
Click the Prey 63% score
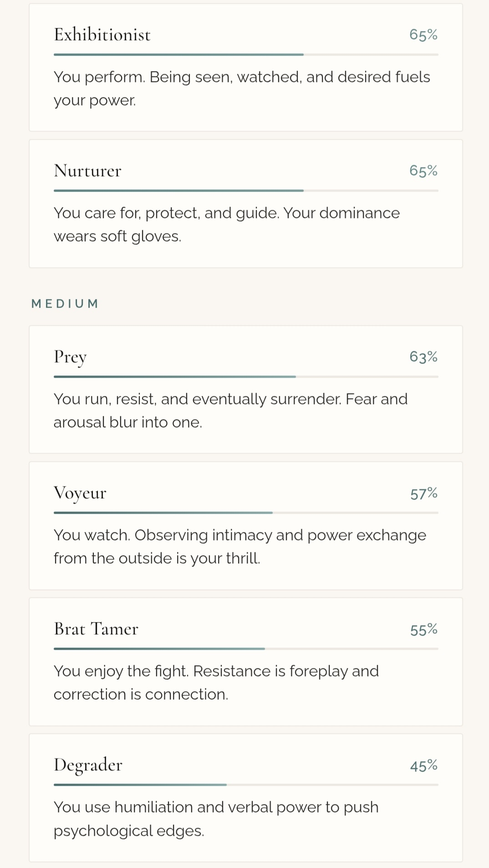423,357
